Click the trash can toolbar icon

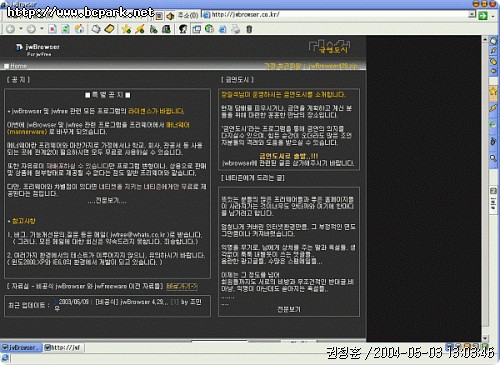pyautogui.click(x=249, y=29)
